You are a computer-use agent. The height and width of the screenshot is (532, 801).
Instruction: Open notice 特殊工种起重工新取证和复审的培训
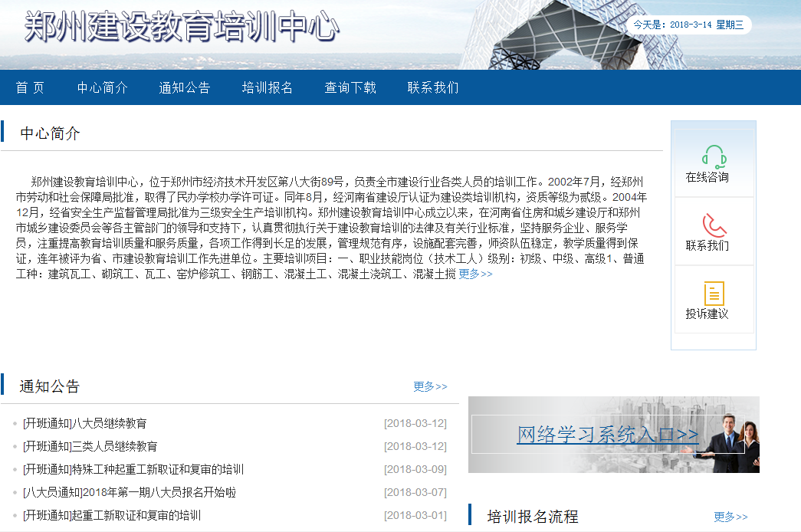tap(133, 469)
